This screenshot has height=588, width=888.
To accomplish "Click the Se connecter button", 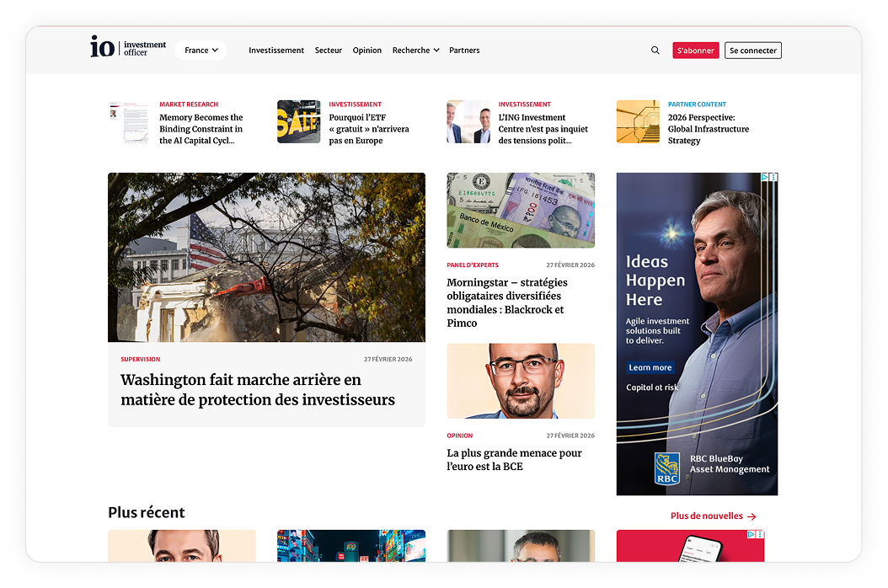I will click(x=752, y=51).
